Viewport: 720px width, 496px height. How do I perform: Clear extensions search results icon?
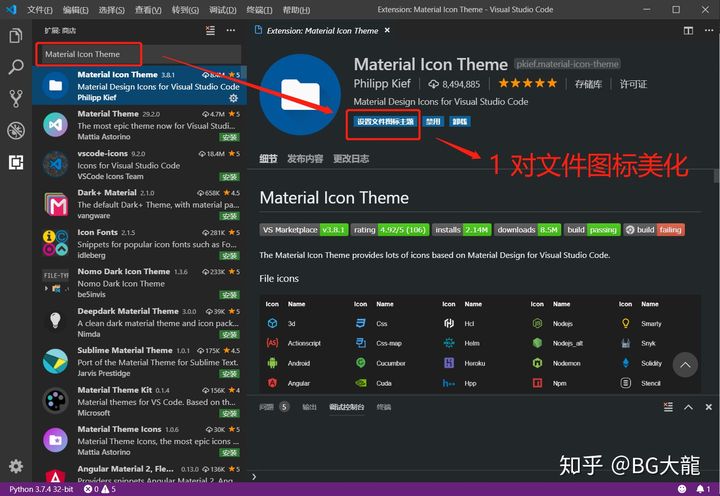210,31
